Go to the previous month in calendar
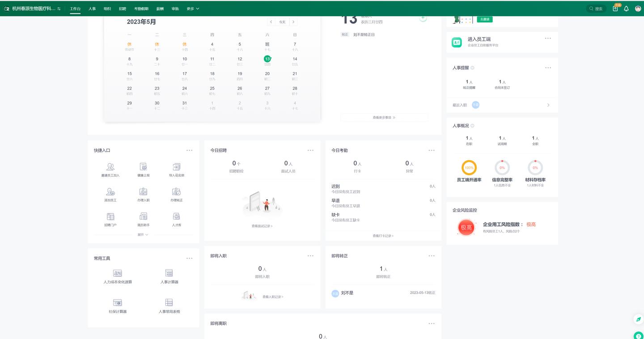The height and width of the screenshot is (339, 644). (271, 22)
